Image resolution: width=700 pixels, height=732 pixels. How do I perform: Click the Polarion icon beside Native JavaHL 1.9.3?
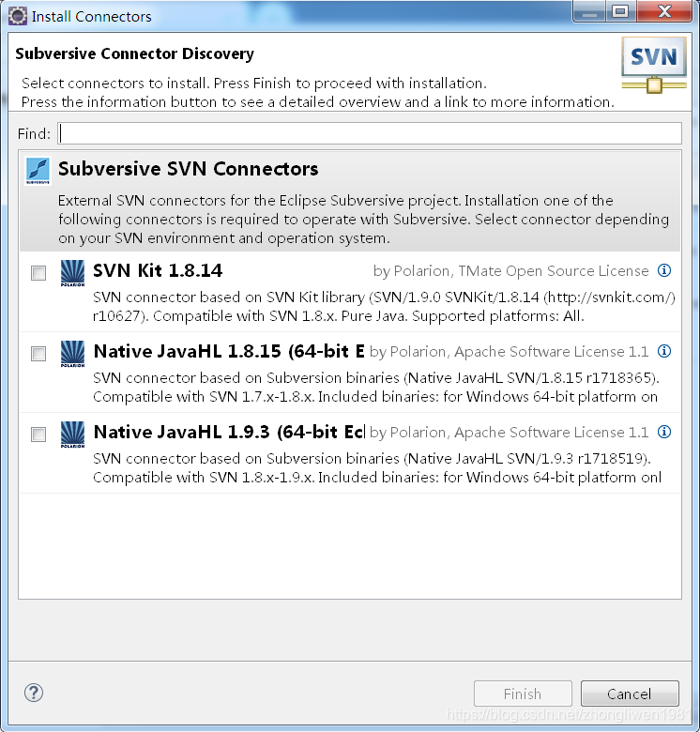[73, 435]
